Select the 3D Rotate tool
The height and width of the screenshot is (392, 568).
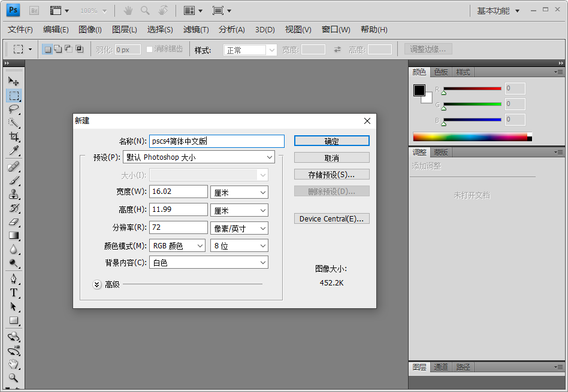point(14,336)
